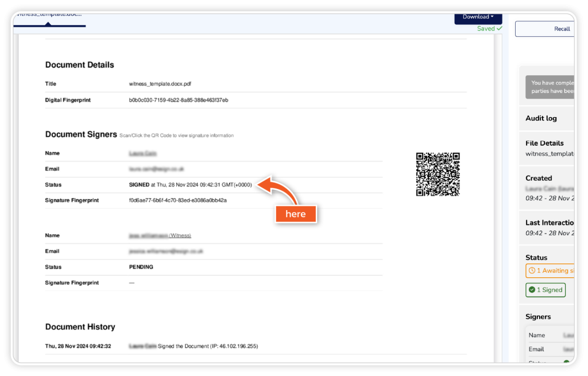Click the QR code for signature information
This screenshot has width=588, height=376.
point(438,174)
